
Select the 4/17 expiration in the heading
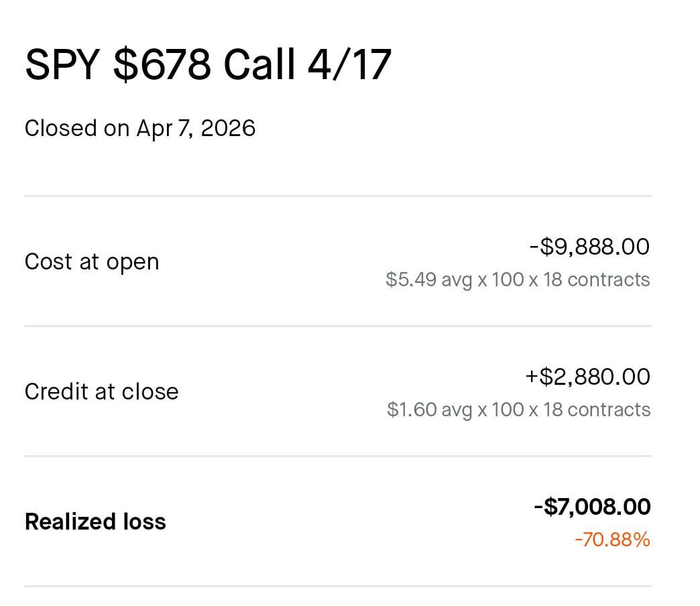tap(349, 64)
